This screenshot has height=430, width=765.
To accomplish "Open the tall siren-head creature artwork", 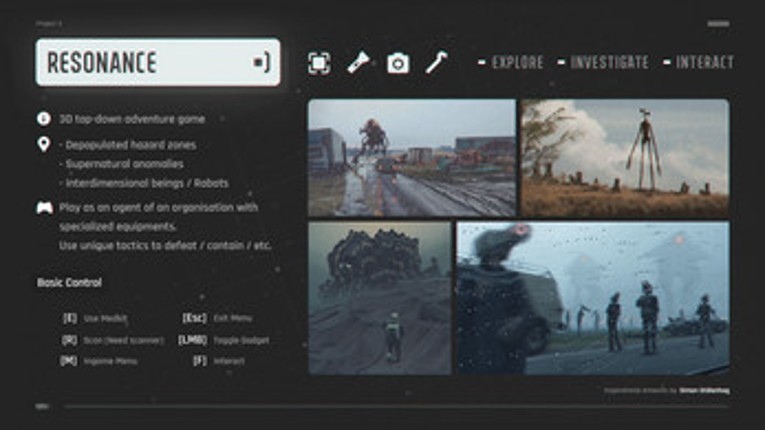I will click(625, 158).
